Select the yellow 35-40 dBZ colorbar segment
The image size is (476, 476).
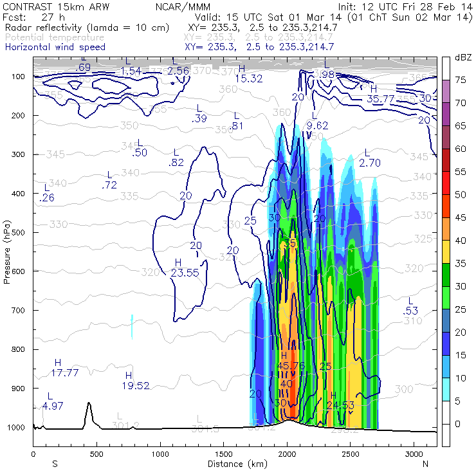(x=446, y=252)
